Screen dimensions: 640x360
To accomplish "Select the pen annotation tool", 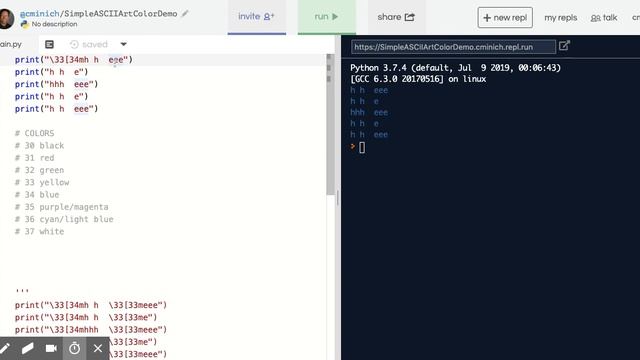I will (x=5, y=348).
